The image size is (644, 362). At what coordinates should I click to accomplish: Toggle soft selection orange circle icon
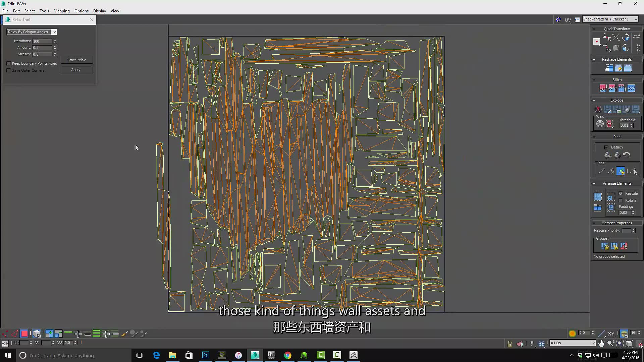(x=572, y=333)
